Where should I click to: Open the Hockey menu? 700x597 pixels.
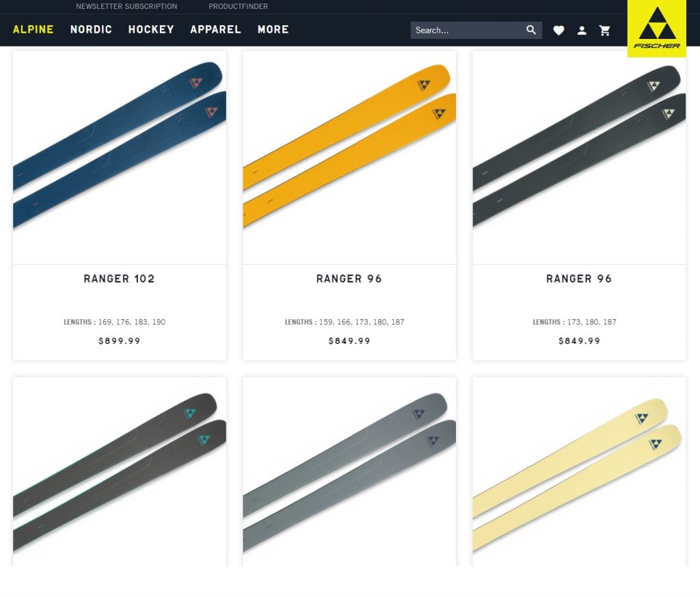tap(151, 29)
